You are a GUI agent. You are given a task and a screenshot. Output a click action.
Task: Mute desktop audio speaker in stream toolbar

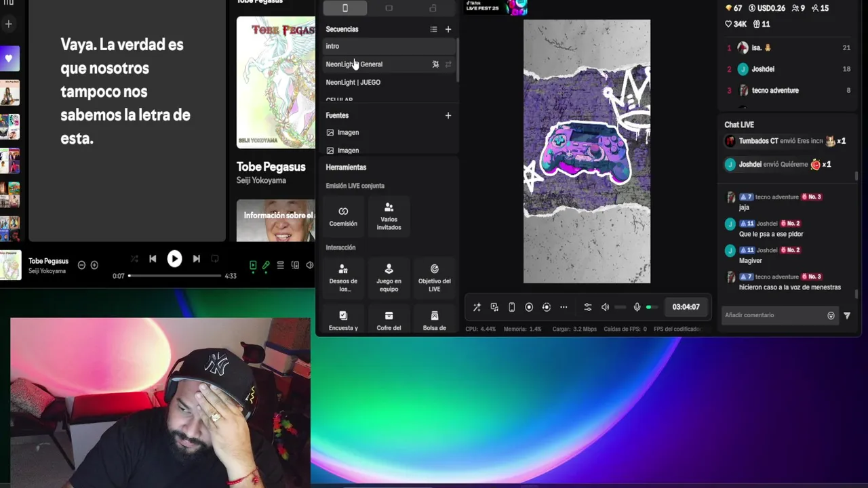click(x=606, y=307)
